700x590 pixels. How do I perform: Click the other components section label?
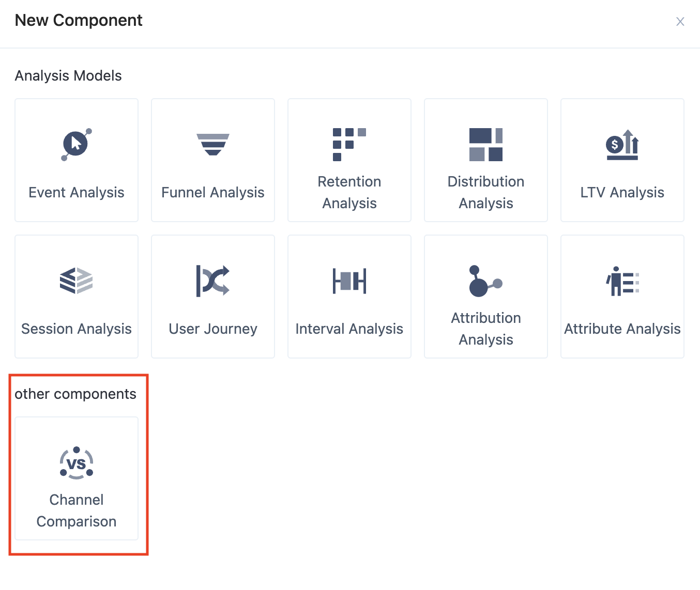click(x=75, y=393)
